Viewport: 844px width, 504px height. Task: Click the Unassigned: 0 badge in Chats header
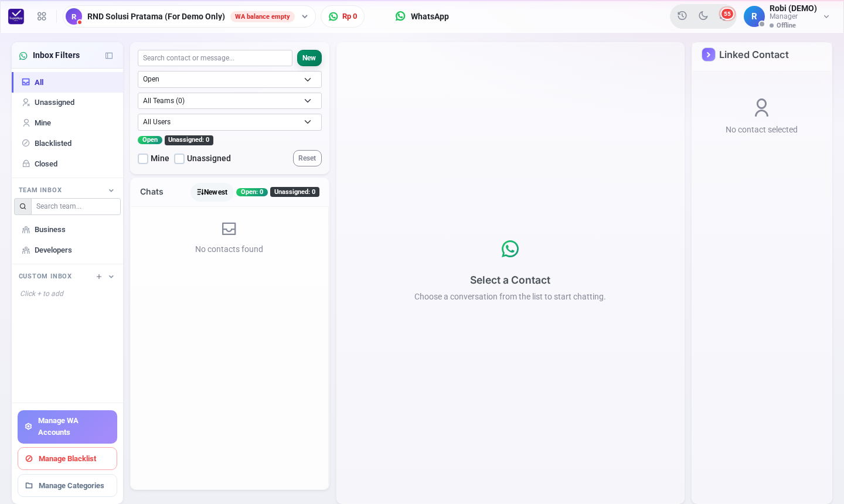coord(295,192)
